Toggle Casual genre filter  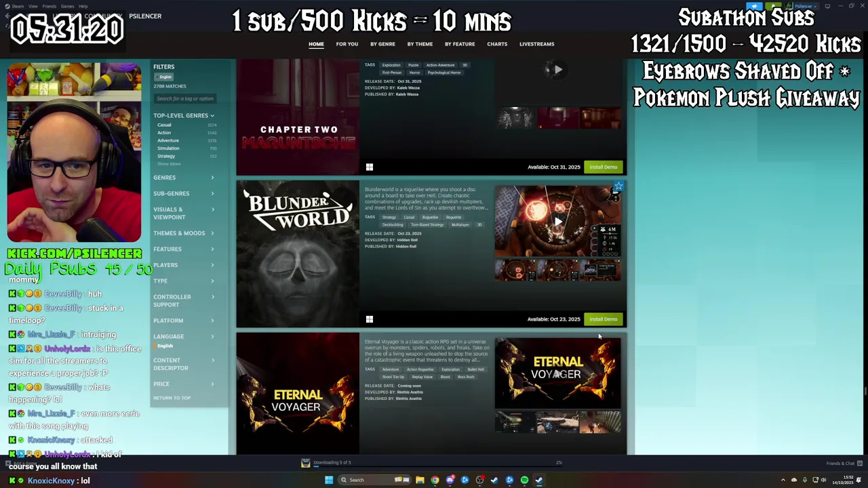click(165, 125)
